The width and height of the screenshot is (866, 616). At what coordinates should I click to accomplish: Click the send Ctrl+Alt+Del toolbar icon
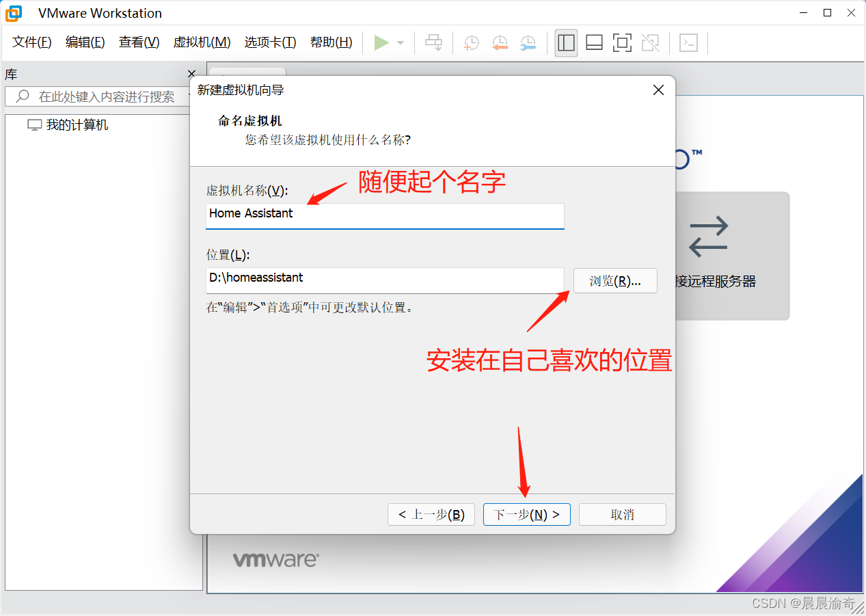[434, 43]
